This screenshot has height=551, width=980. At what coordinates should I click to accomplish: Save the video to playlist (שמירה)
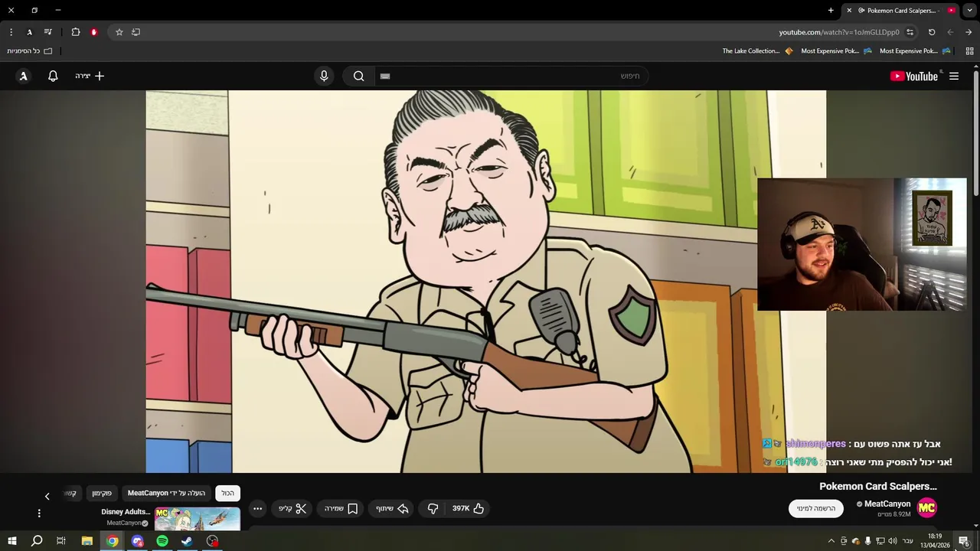(341, 508)
